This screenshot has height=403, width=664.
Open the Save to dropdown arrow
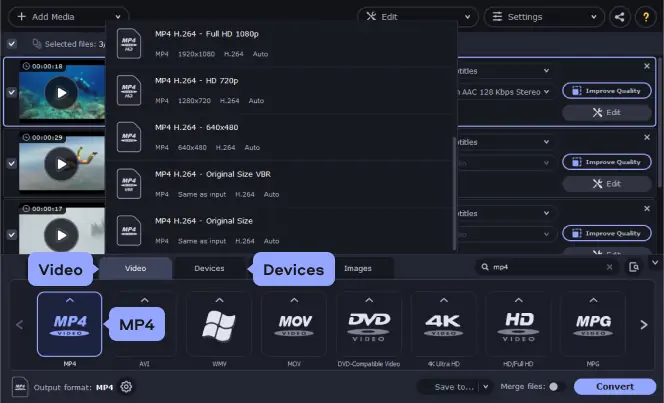point(485,386)
